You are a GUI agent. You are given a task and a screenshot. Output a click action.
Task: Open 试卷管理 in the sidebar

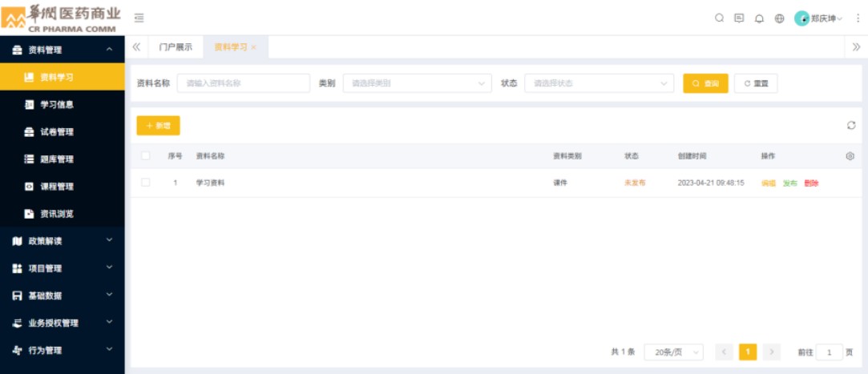(57, 132)
